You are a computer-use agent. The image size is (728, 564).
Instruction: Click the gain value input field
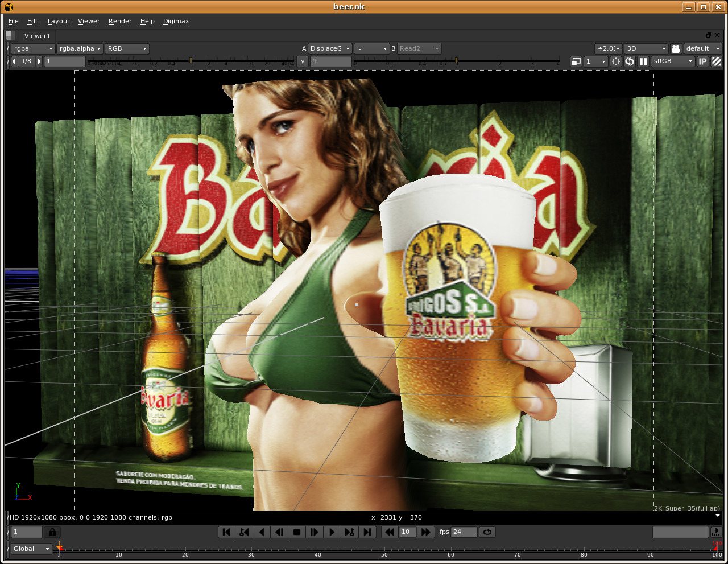65,61
